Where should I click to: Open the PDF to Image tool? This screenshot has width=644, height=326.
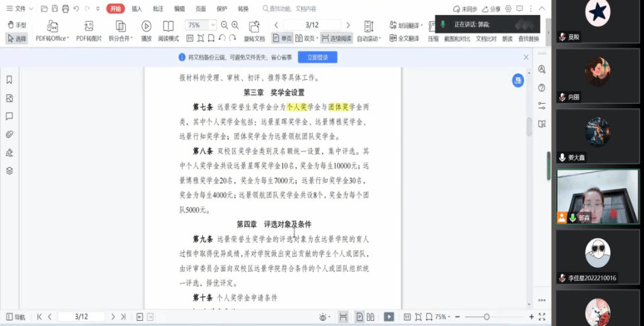click(89, 26)
